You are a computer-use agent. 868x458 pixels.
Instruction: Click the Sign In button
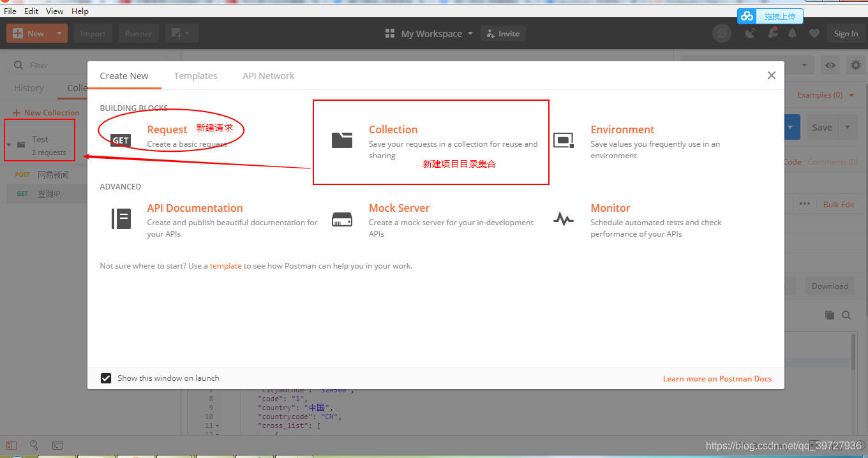point(846,33)
